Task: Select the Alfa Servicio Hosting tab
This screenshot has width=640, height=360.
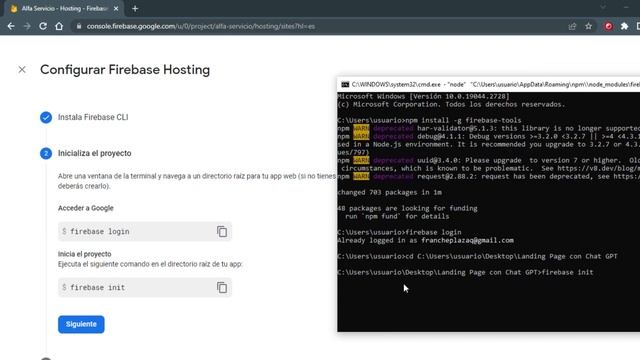Action: point(64,9)
